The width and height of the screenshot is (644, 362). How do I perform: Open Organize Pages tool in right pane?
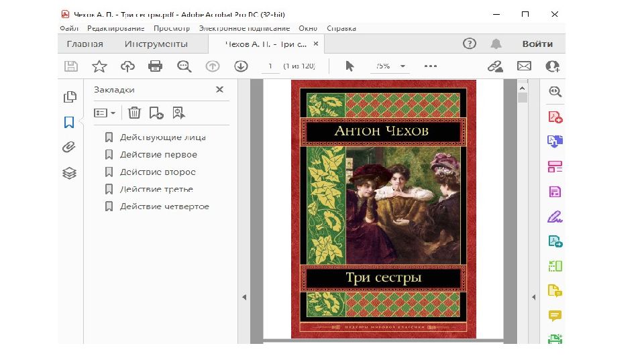tap(555, 167)
